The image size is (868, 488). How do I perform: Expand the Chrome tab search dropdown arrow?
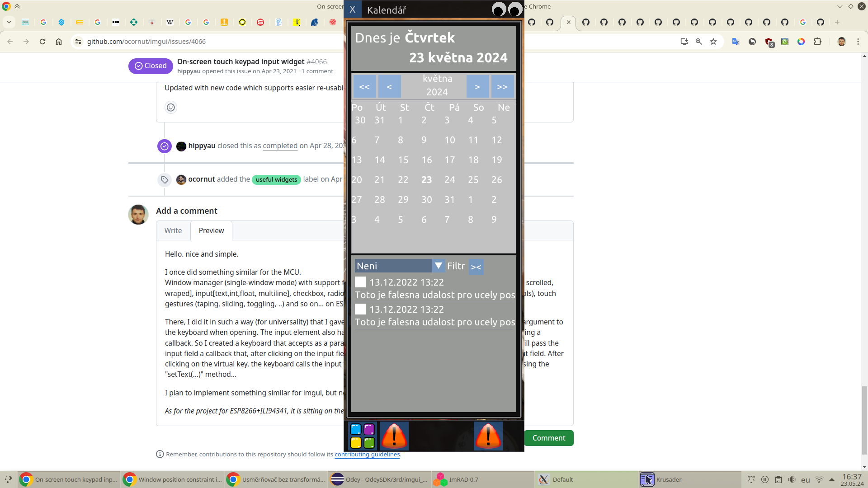[9, 22]
